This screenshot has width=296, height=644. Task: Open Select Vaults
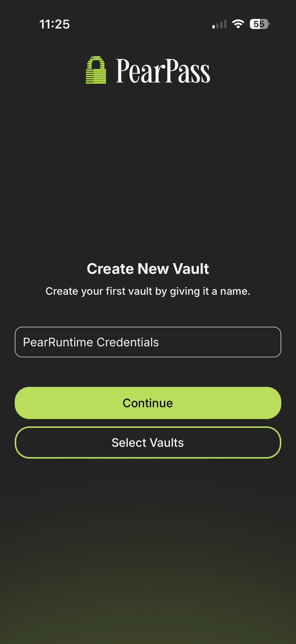point(148,442)
